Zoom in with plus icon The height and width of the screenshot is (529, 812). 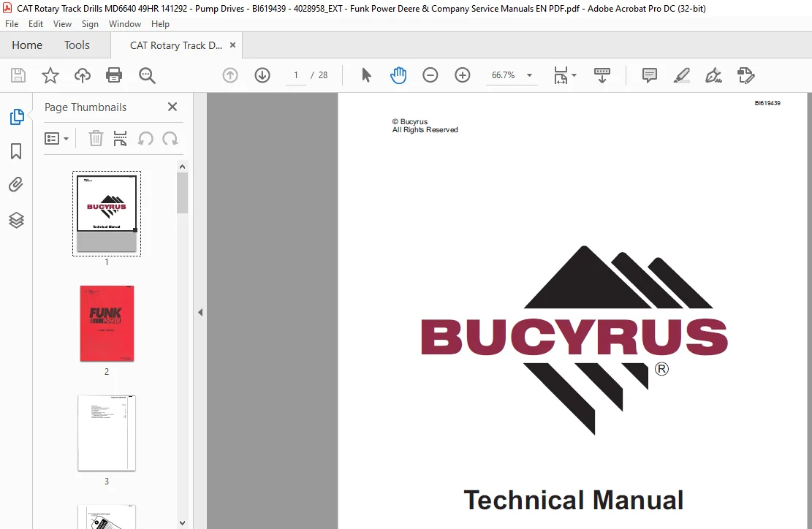point(463,75)
